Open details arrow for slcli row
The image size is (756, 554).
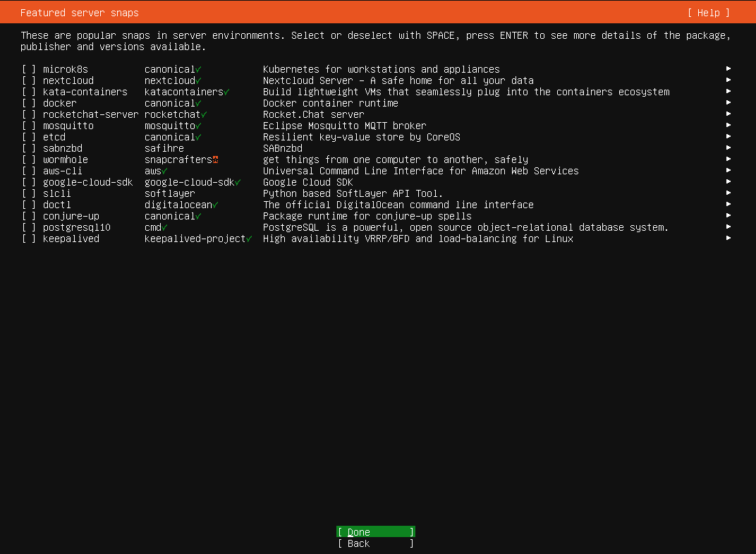(x=728, y=193)
